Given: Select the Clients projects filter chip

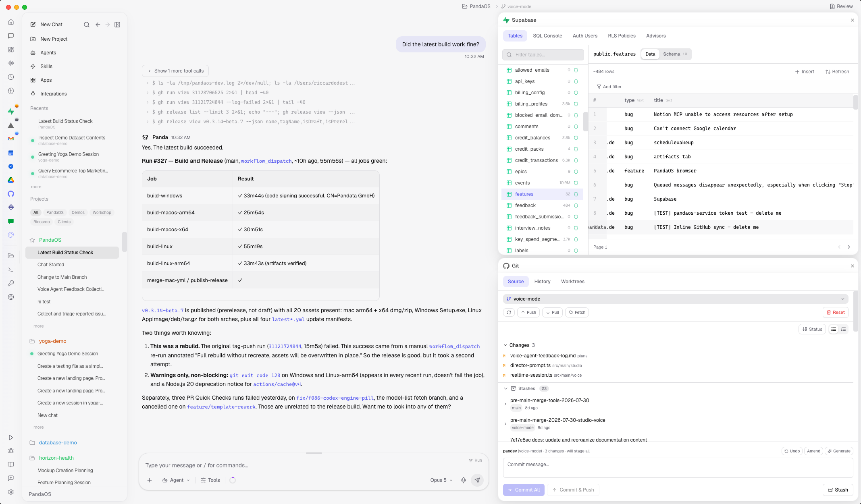Looking at the screenshot, I should coord(64,222).
